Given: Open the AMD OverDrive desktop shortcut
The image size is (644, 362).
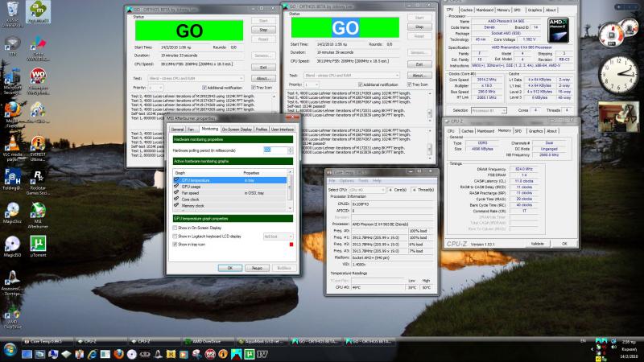Looking at the screenshot, I should click(12, 318).
